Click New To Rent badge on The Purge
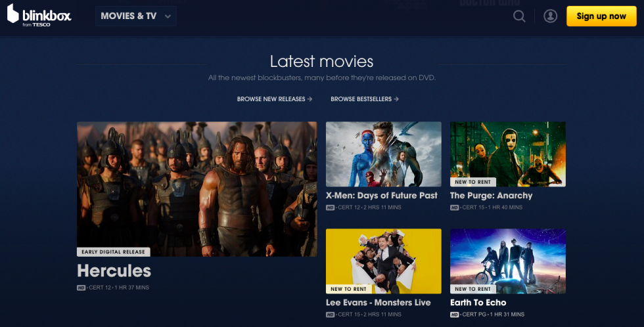The width and height of the screenshot is (644, 327). (x=472, y=182)
